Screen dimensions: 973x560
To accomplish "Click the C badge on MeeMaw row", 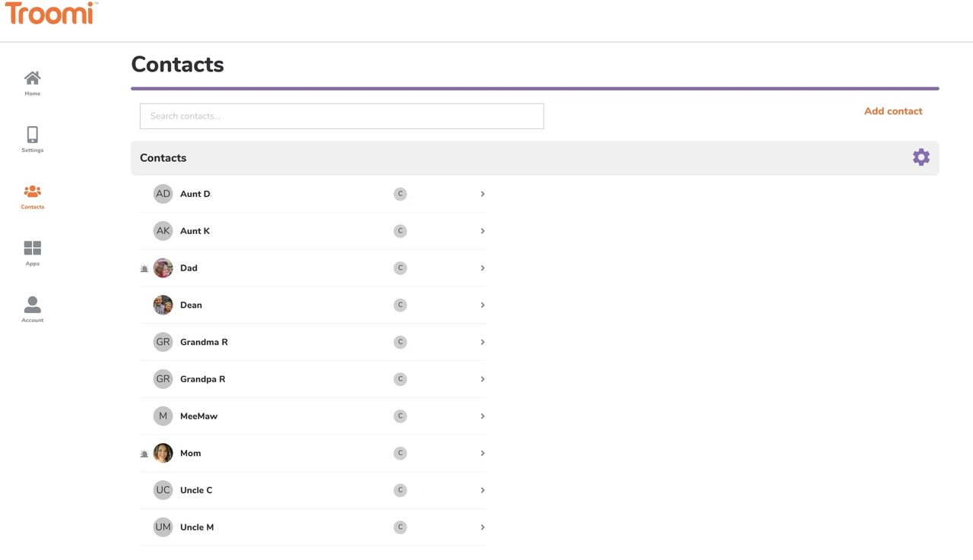I will (400, 416).
